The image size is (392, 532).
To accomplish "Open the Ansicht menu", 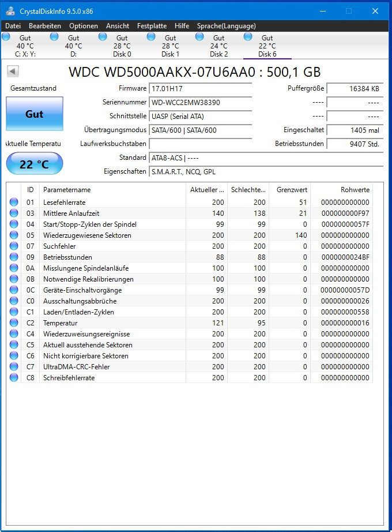I will coord(118,26).
